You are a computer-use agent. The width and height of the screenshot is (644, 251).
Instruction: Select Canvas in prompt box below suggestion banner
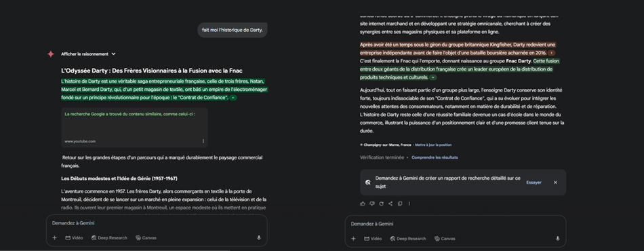pyautogui.click(x=445, y=238)
